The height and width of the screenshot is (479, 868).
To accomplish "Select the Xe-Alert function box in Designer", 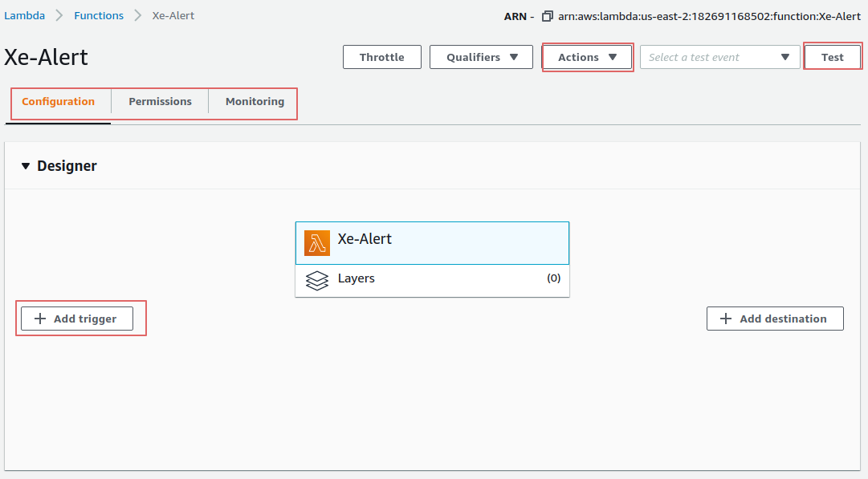I will click(432, 243).
